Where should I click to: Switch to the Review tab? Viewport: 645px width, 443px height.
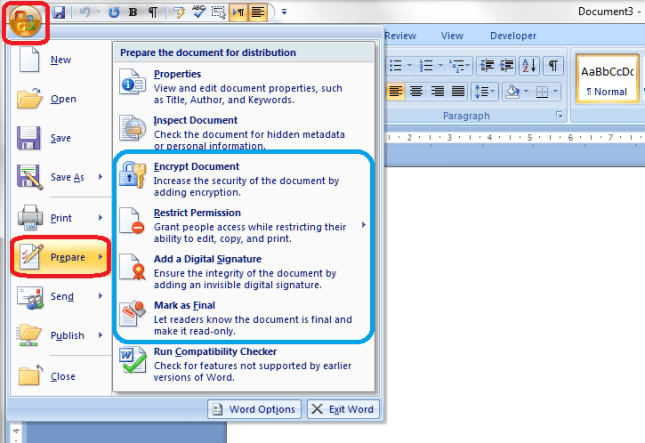click(x=400, y=36)
